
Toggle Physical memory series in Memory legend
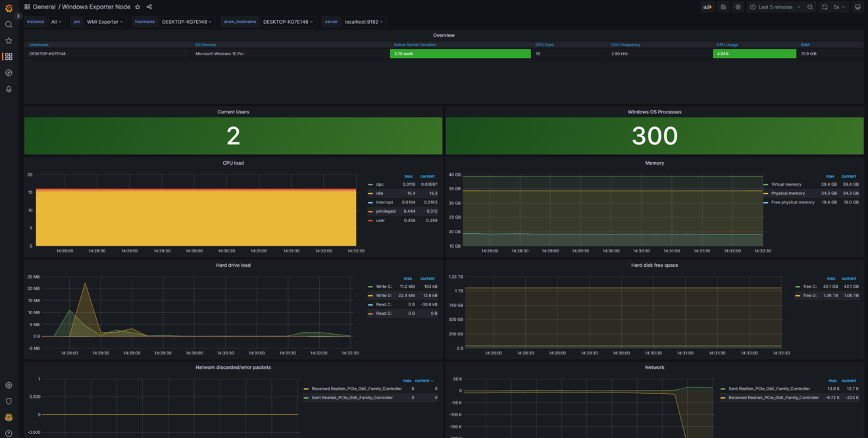[x=788, y=194]
